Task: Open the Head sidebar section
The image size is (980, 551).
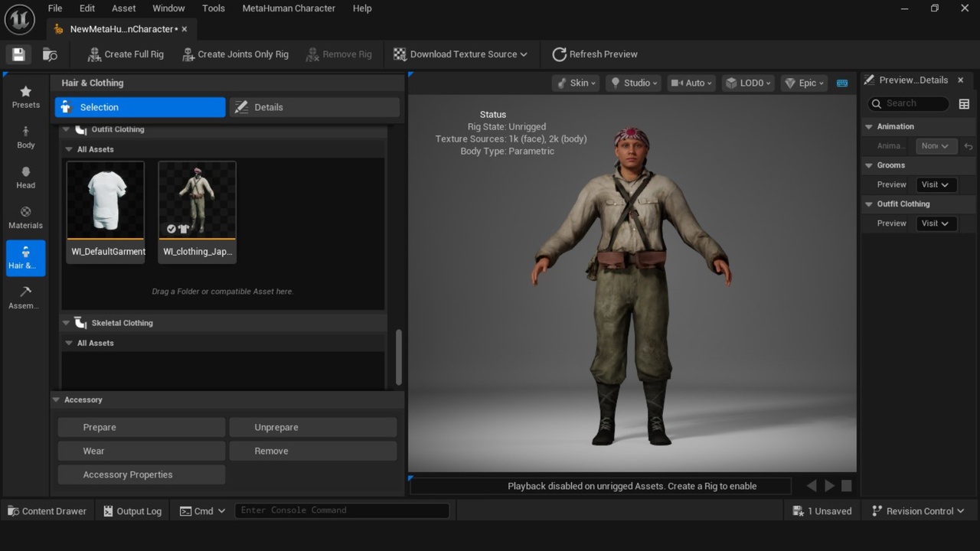Action: (26, 178)
